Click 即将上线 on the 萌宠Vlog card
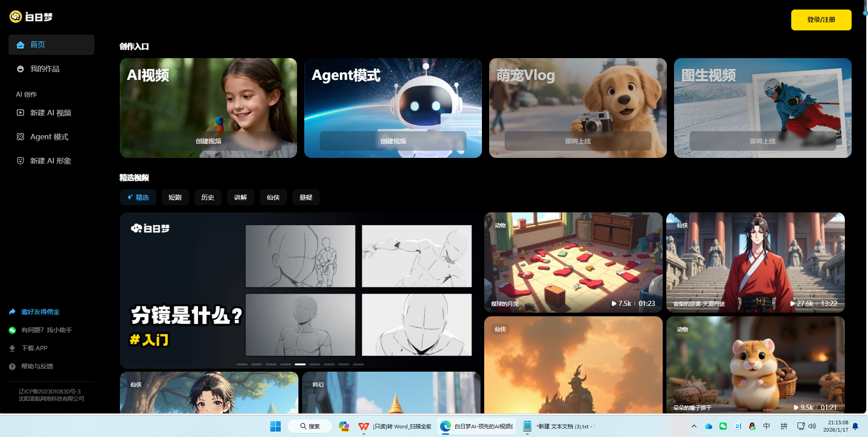Image resolution: width=868 pixels, height=437 pixels. tap(578, 141)
